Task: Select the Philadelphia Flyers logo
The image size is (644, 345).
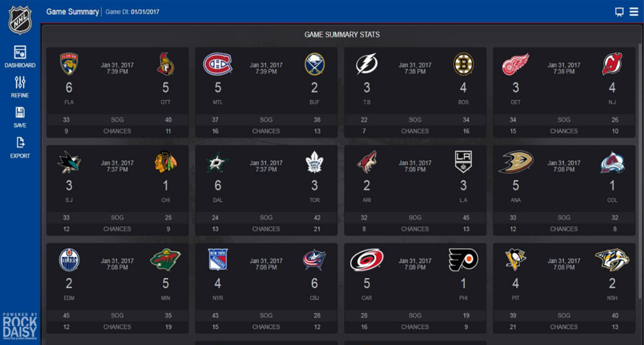Action: pos(464,260)
